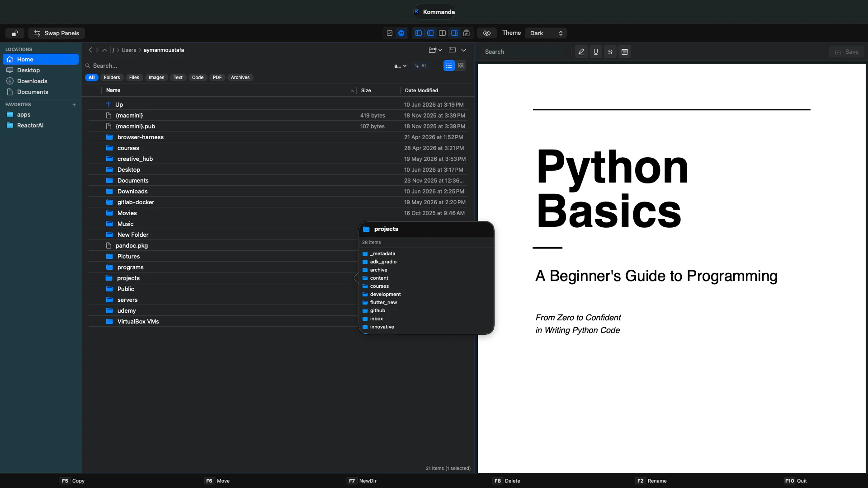
Task: Open the search scope dropdown labeled a...
Action: pos(400,66)
